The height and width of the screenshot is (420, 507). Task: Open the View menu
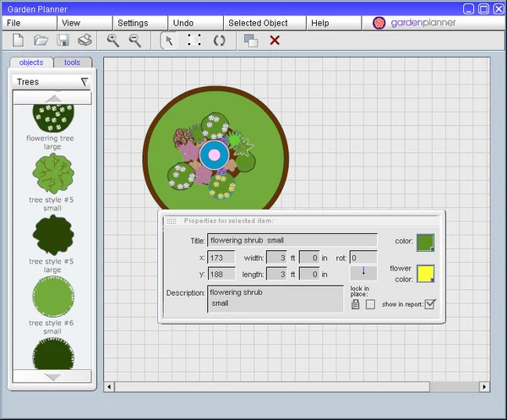tap(84, 23)
